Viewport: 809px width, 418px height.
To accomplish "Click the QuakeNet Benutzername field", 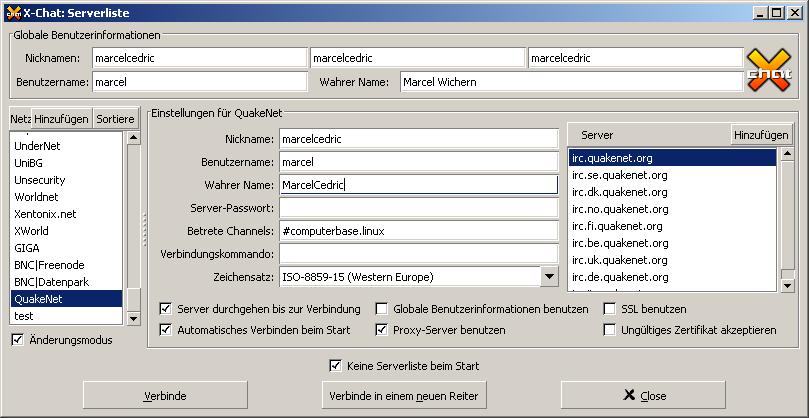I will coord(419,162).
